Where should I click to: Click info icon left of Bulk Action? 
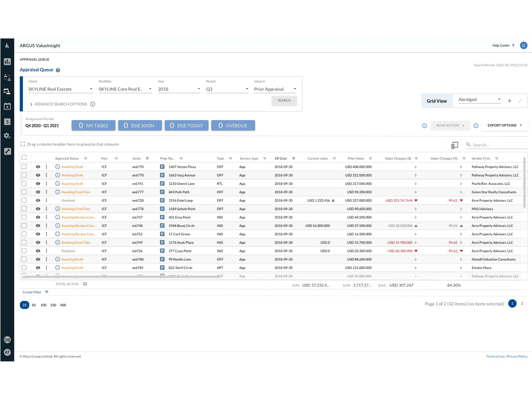425,126
